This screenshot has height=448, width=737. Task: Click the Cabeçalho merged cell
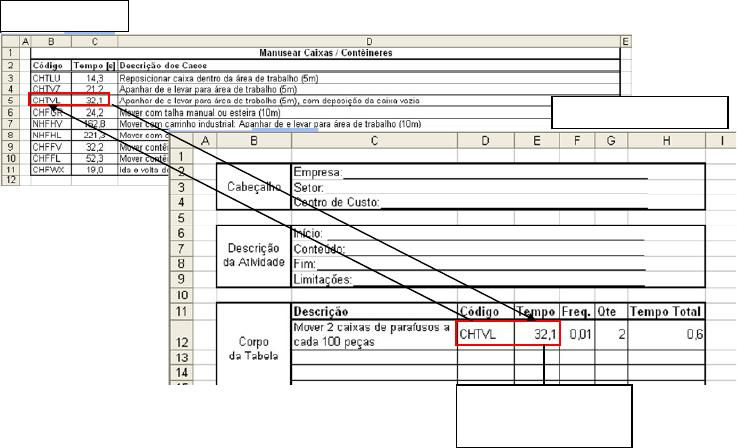(x=252, y=187)
